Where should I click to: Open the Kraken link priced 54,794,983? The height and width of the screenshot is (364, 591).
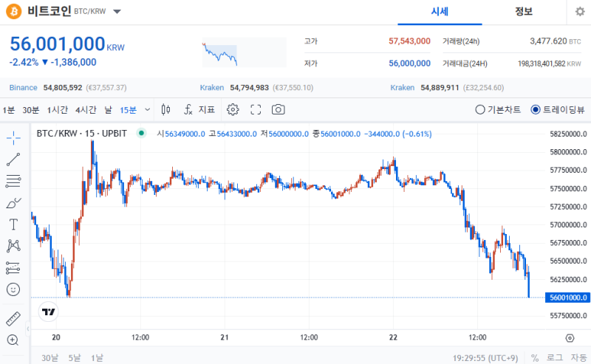point(212,87)
